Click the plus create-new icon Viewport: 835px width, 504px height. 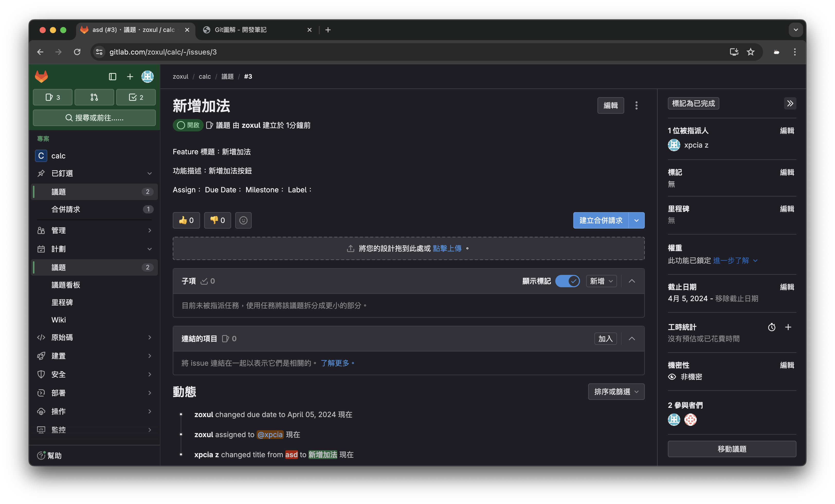[130, 77]
